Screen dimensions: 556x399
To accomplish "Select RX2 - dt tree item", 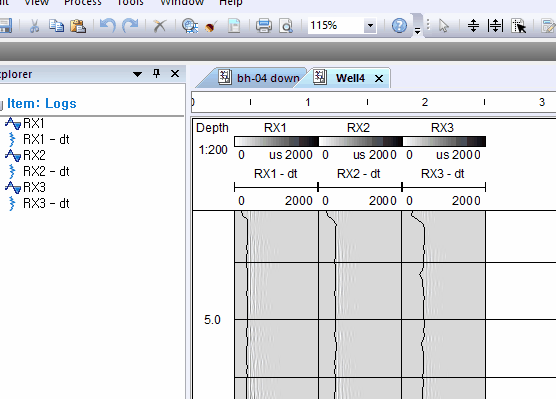I will click(46, 171).
